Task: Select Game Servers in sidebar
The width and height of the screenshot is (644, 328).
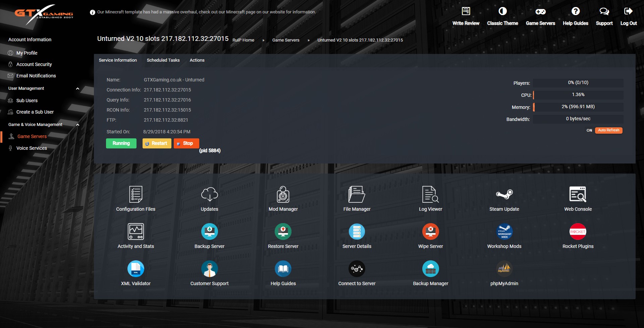Action: (32, 136)
